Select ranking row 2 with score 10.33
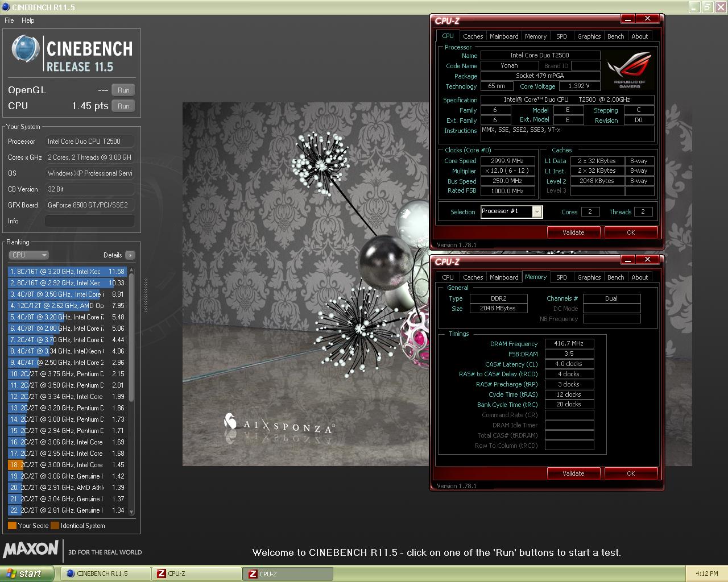 pos(67,283)
